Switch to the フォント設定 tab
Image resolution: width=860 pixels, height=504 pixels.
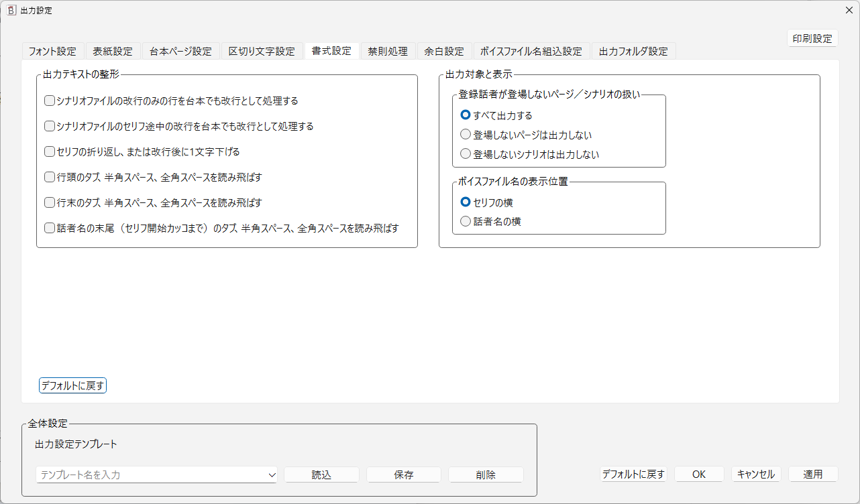[x=52, y=50]
